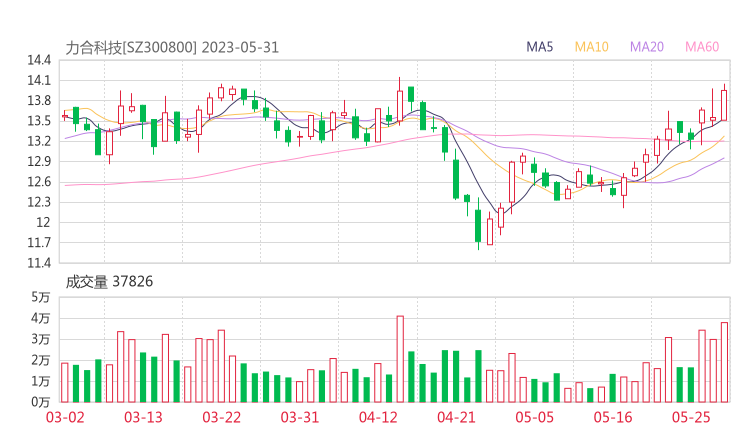Click the 12.9 price axis label
The image size is (740, 440).
click(39, 161)
